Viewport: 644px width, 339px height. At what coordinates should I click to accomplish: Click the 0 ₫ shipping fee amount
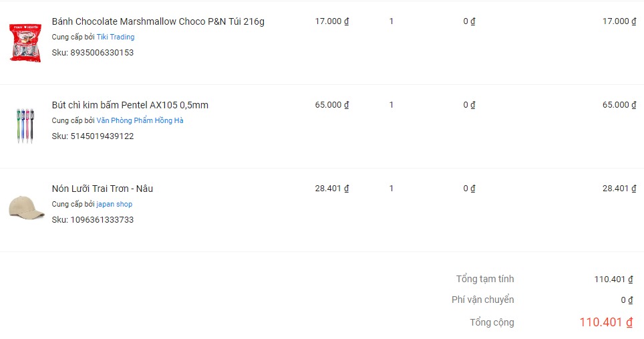[626, 300]
